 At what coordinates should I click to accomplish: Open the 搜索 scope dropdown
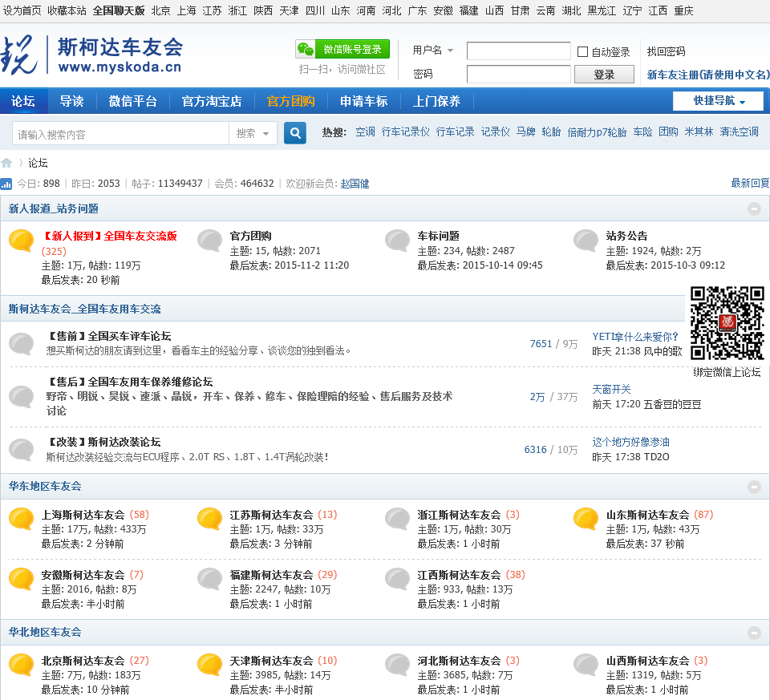click(253, 134)
